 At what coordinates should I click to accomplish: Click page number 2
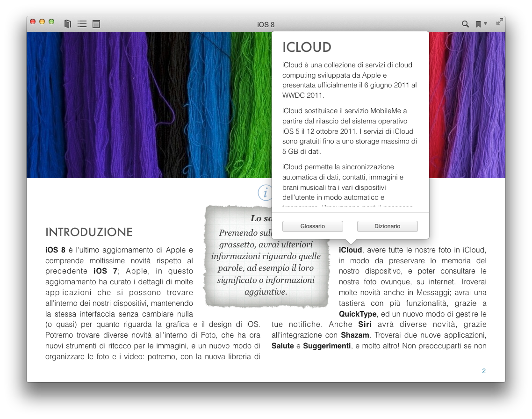tap(484, 371)
